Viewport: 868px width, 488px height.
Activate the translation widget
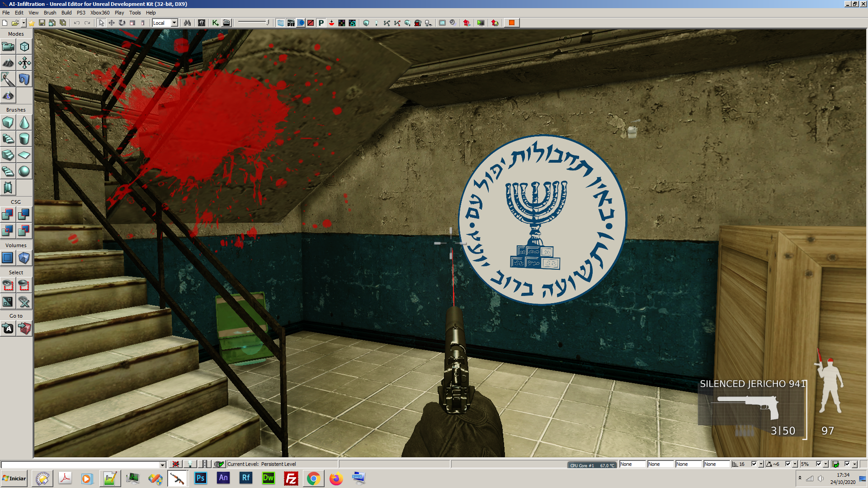pos(112,23)
